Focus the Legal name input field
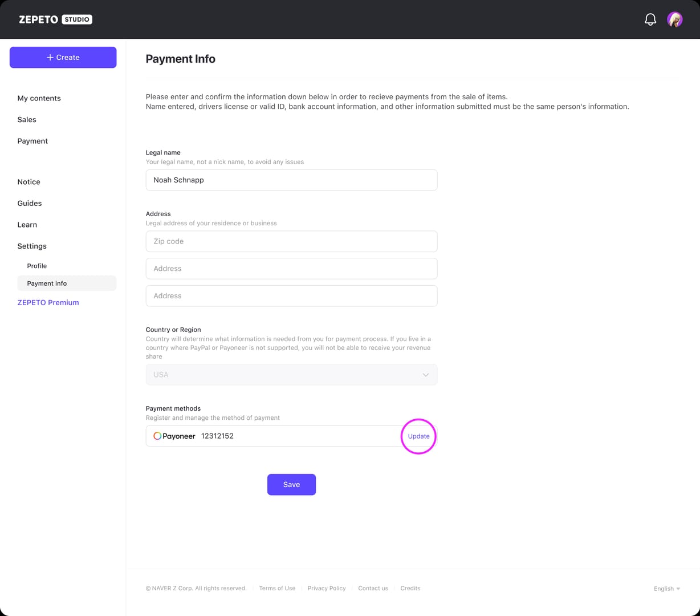The height and width of the screenshot is (616, 700). pos(291,180)
